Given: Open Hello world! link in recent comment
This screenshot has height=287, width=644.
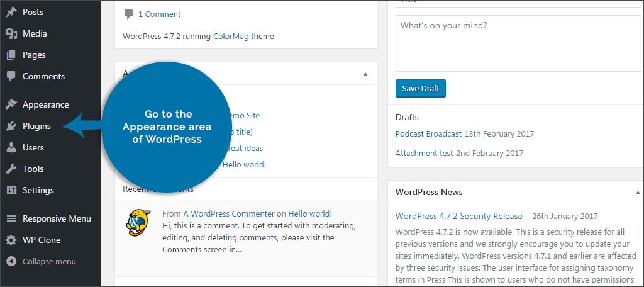Looking at the screenshot, I should (x=310, y=214).
